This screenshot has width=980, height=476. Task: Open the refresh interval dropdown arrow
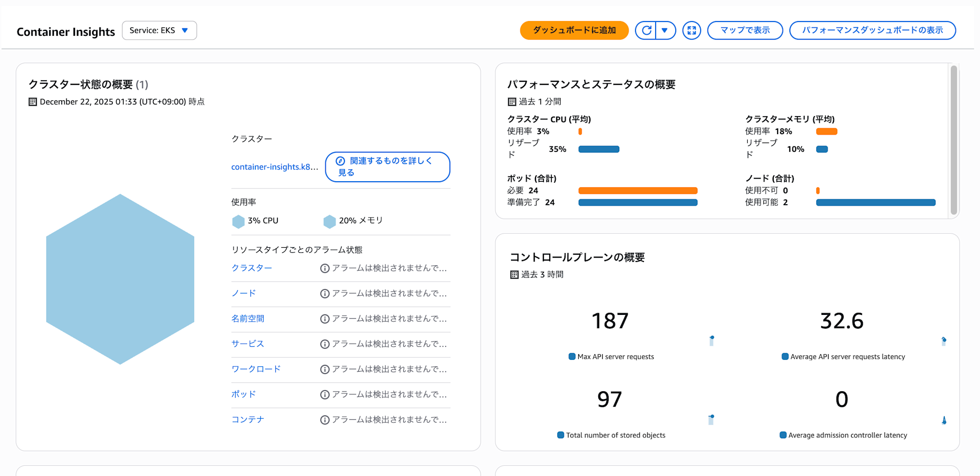coord(665,30)
